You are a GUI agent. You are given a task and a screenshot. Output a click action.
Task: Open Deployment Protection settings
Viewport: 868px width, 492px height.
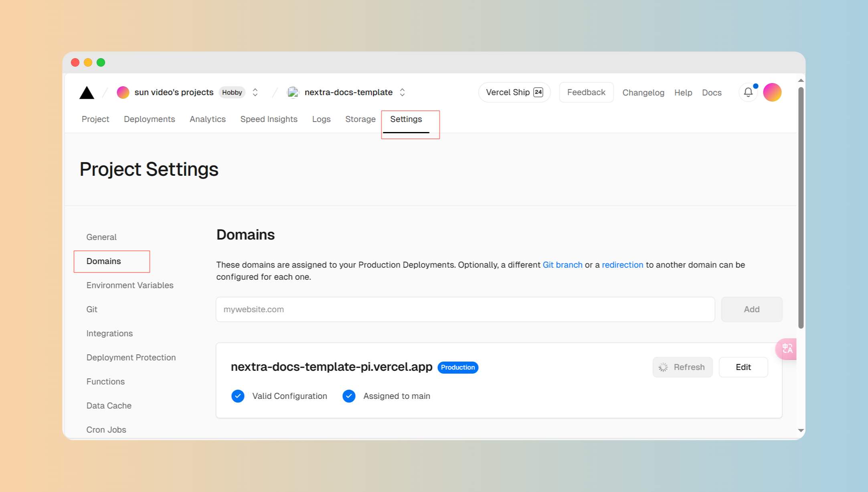click(131, 358)
